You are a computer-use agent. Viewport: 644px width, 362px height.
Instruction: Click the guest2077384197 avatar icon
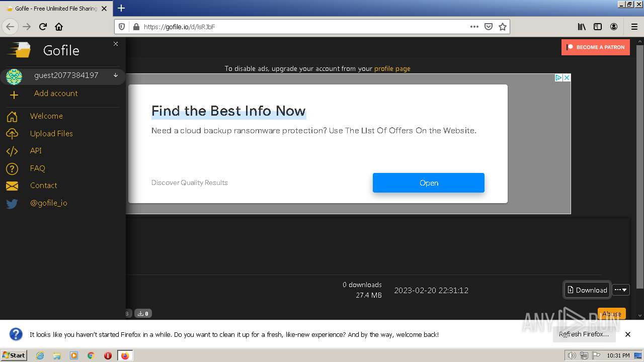click(x=14, y=76)
